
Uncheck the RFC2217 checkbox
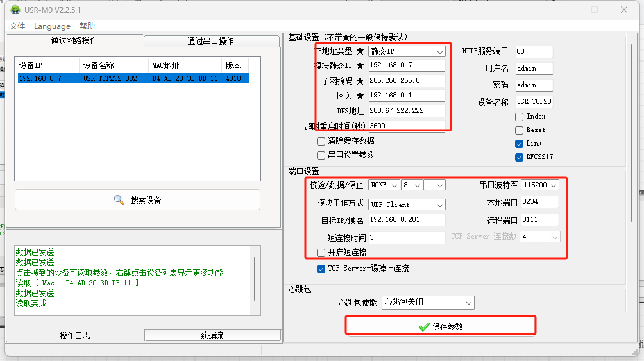pyautogui.click(x=519, y=157)
